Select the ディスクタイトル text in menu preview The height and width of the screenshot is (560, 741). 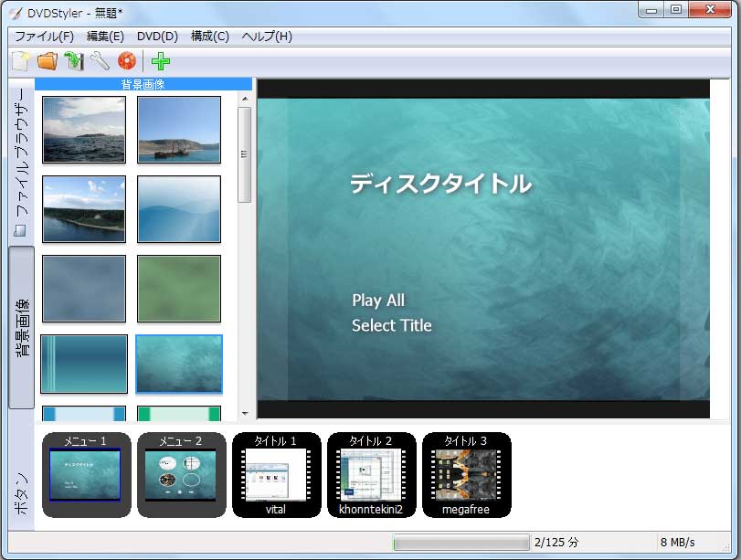click(440, 184)
